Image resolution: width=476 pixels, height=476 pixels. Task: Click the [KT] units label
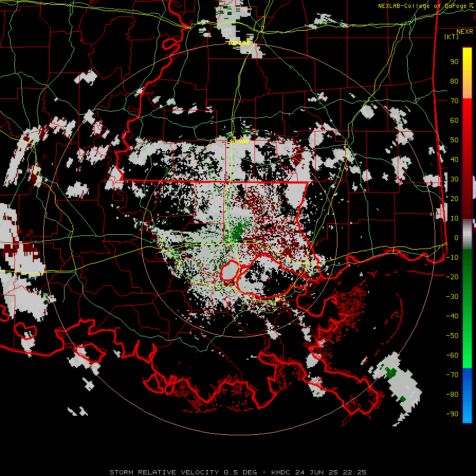tap(451, 36)
